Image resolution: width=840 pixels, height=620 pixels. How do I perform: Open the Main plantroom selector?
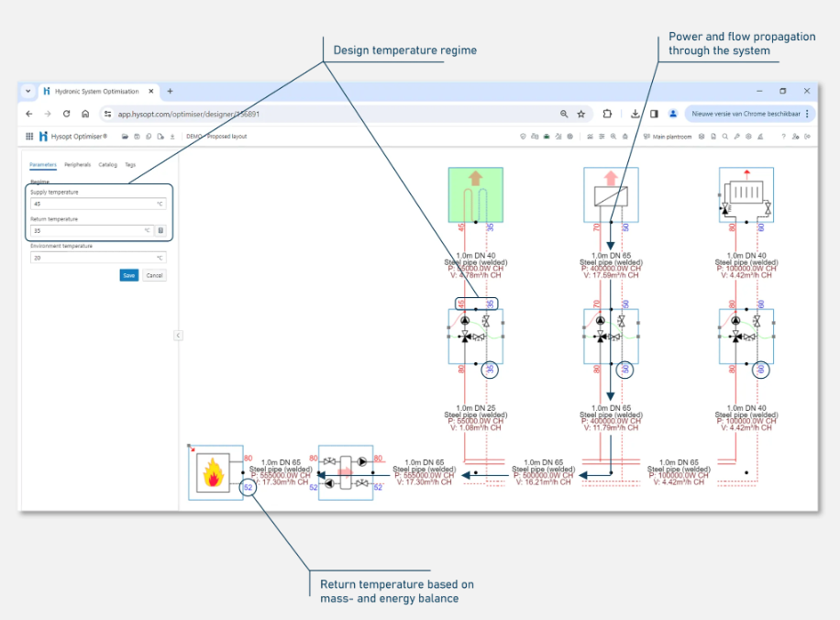[668, 137]
